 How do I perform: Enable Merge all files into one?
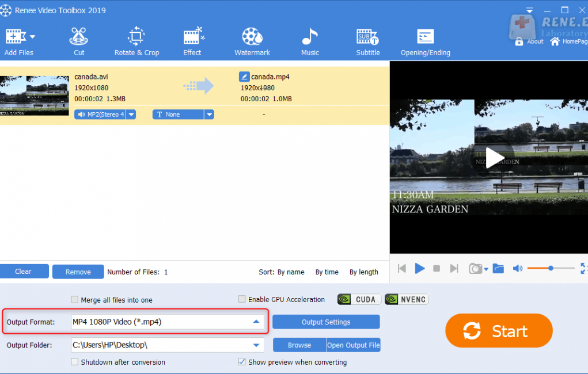point(74,300)
